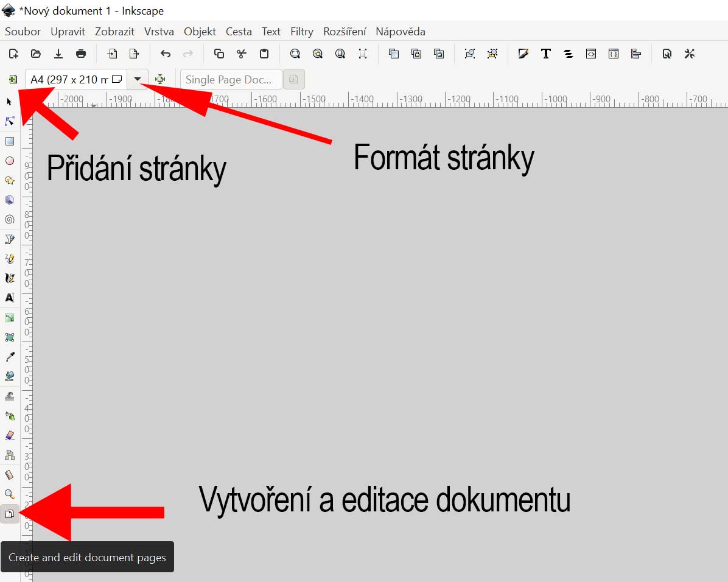This screenshot has height=582, width=728.
Task: Select the Paint bucket fill tool
Action: coord(10,376)
